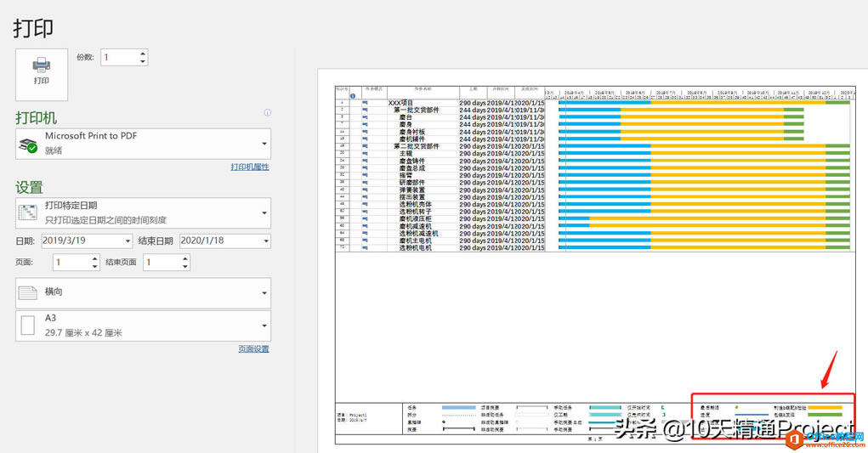
Task: Click the calendar icon beside 打印特定日期
Action: tap(28, 212)
